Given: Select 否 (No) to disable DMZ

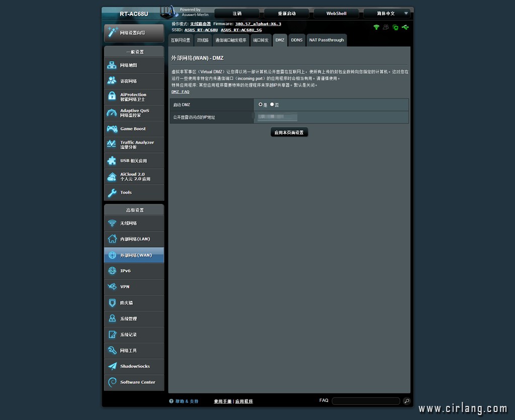Looking at the screenshot, I should point(272,104).
